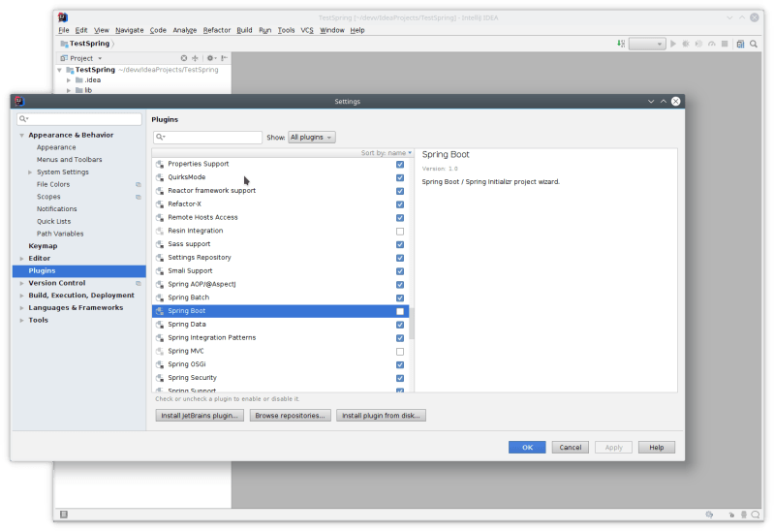The height and width of the screenshot is (532, 774).
Task: Click Search Everywhere magnifier in main window
Action: click(754, 44)
